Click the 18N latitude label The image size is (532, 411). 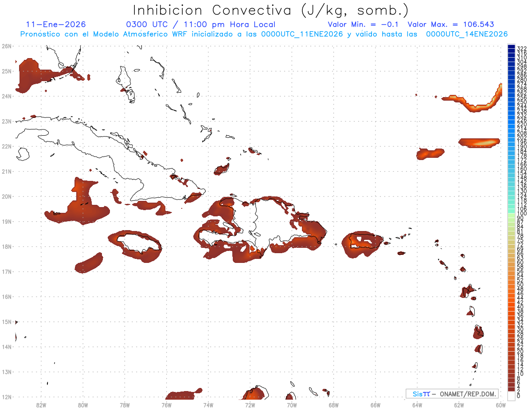[6, 247]
